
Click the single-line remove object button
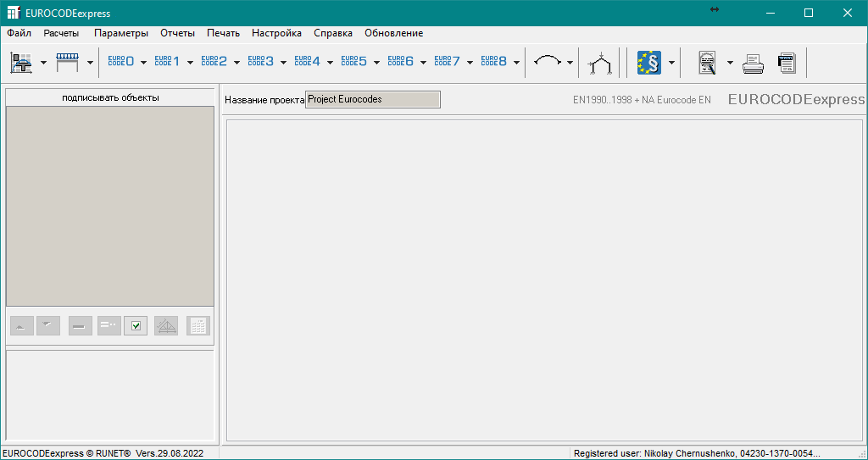point(81,325)
